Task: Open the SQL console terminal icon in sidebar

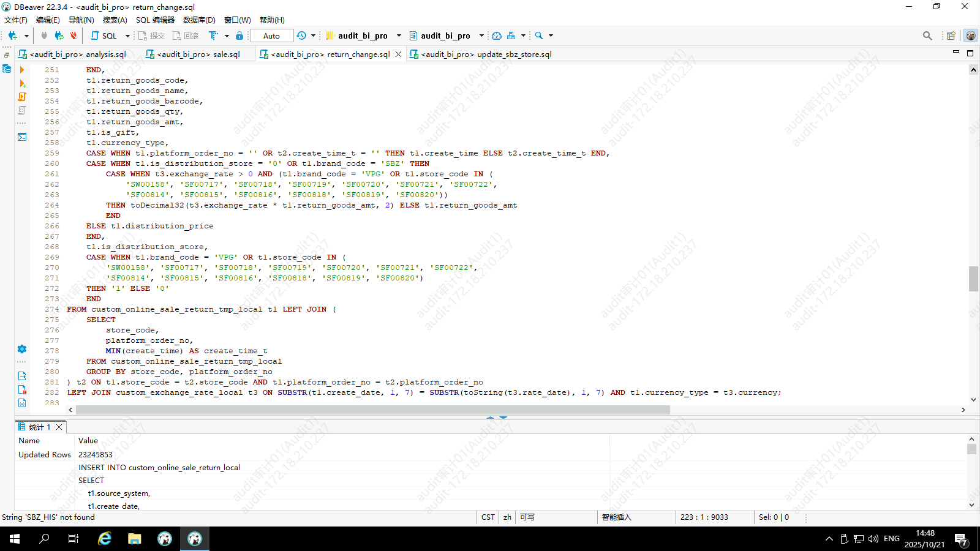Action: tap(22, 137)
